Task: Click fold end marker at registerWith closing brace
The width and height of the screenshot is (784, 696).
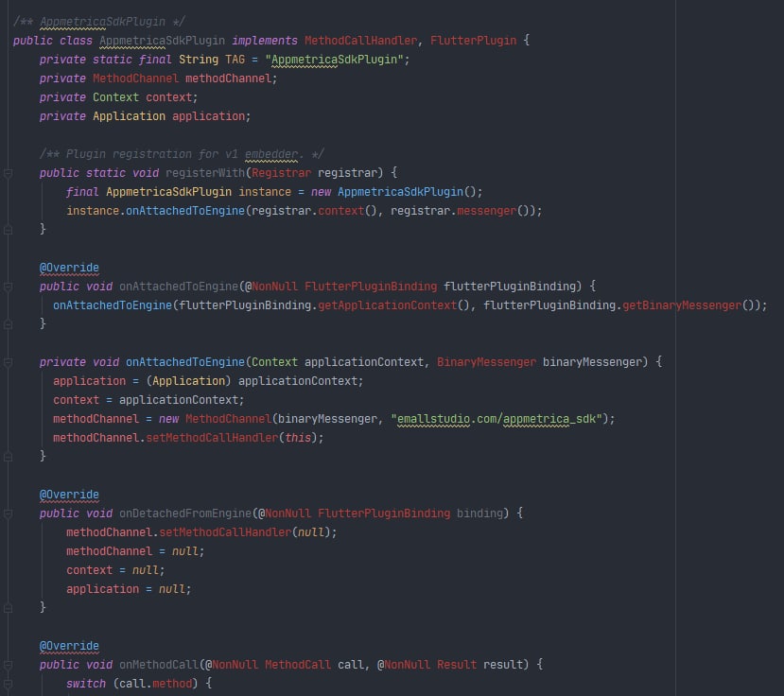Action: pos(8,230)
